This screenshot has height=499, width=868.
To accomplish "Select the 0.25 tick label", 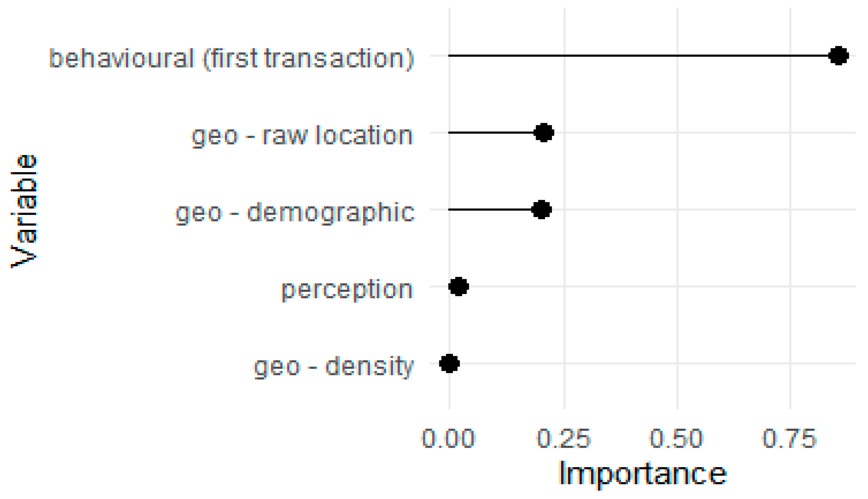I will click(x=564, y=438).
